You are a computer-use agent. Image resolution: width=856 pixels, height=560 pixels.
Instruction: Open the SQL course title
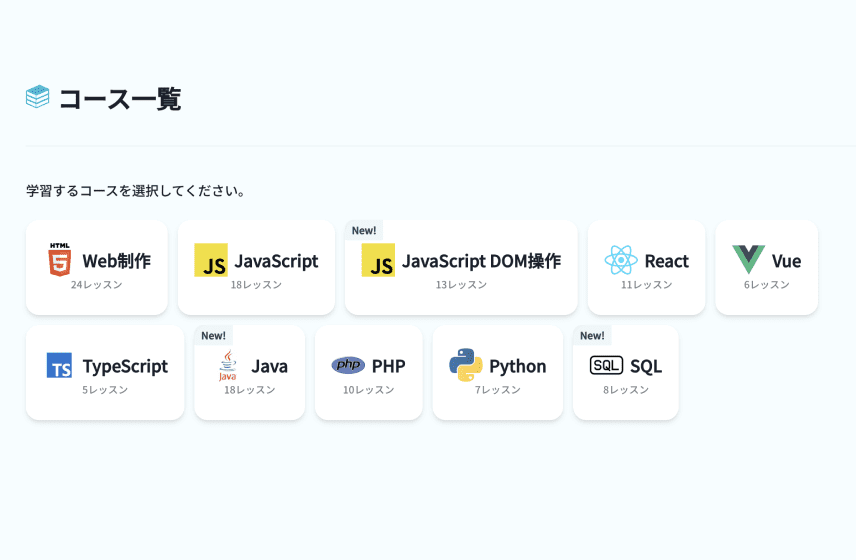tap(646, 366)
